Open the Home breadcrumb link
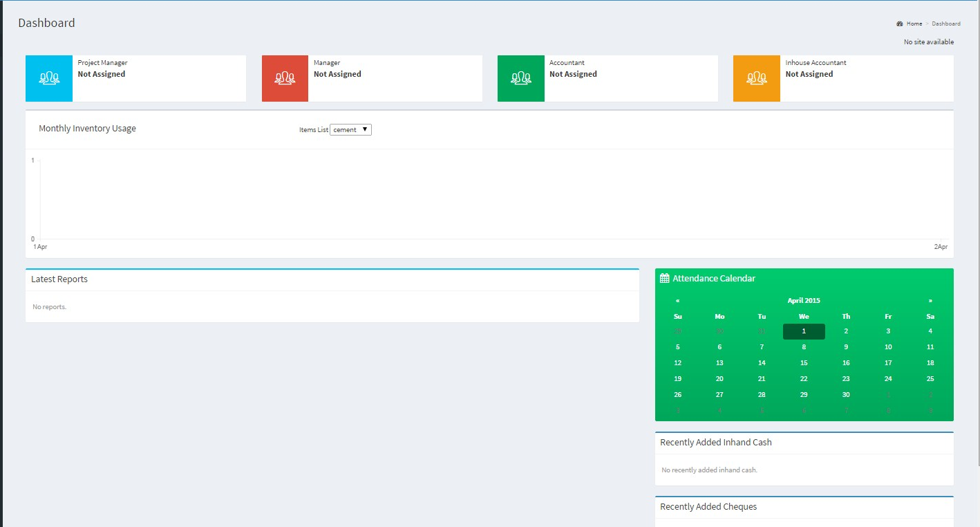The image size is (980, 527). (914, 24)
